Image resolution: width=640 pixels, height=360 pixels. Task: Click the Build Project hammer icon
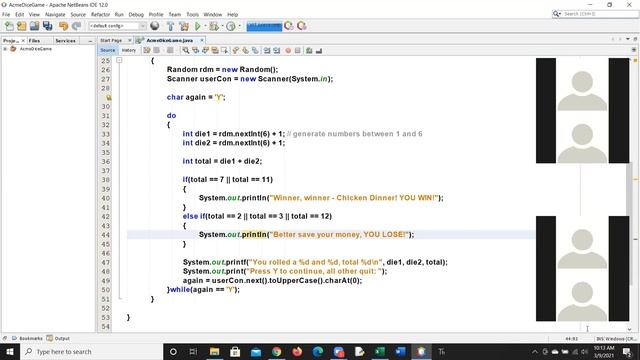(171, 26)
